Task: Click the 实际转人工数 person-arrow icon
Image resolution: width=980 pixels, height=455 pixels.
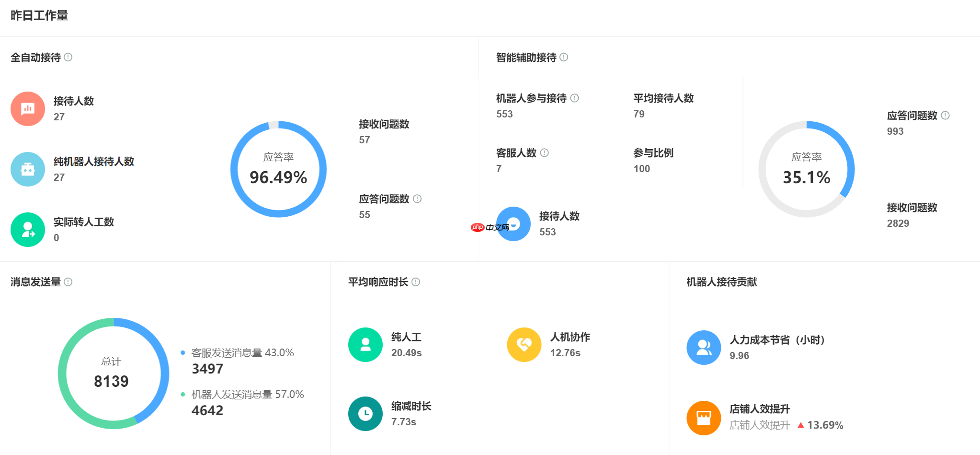Action: [x=27, y=230]
